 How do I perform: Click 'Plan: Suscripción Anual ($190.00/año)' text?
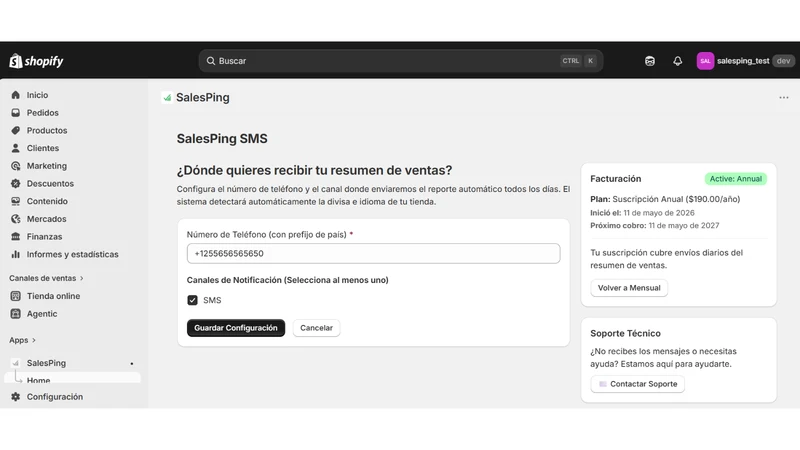[x=665, y=199]
